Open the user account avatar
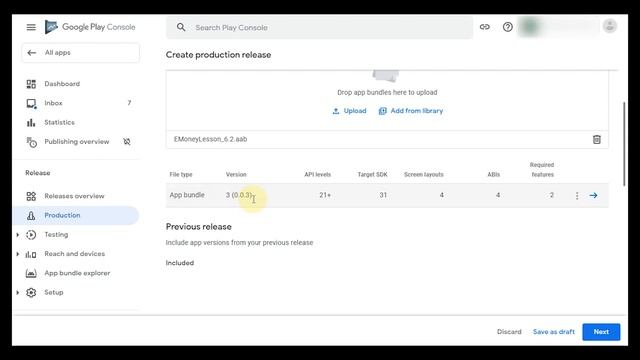Image resolution: width=640 pixels, height=360 pixels. [x=609, y=27]
